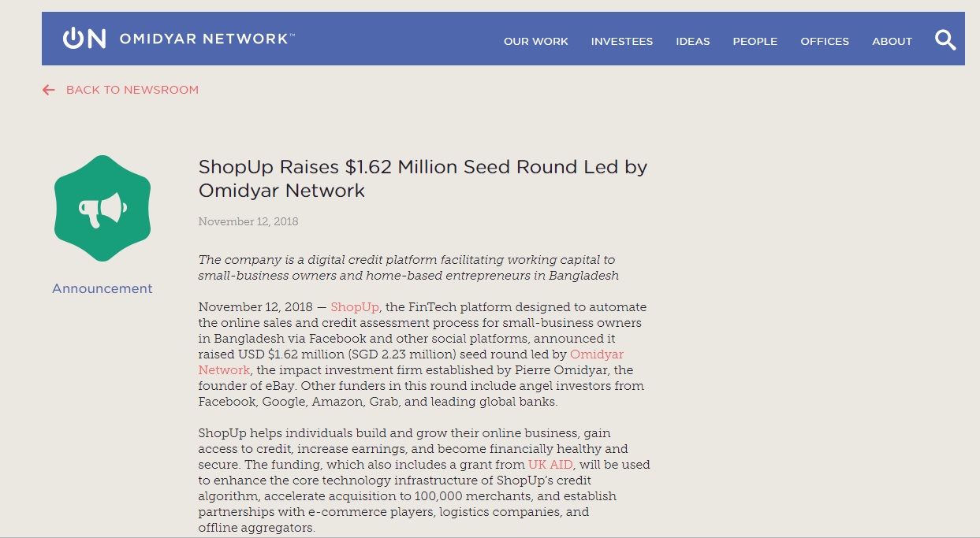Screen dimensions: 980x538
Task: Click the italic article summary text
Action: [408, 268]
